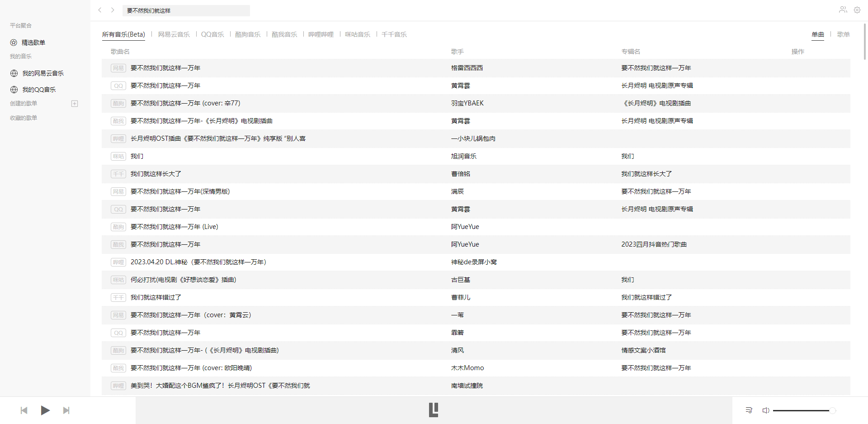
Task: Switch results view to 歌单
Action: [x=843, y=34]
